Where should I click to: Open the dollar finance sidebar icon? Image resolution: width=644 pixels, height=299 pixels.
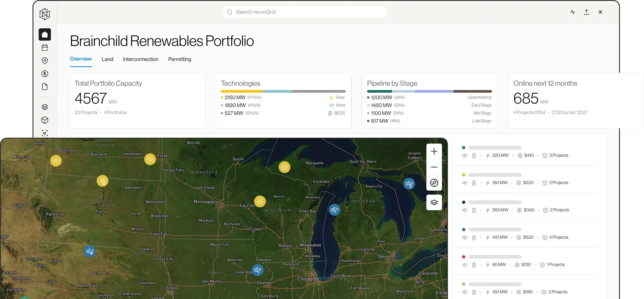tap(45, 74)
